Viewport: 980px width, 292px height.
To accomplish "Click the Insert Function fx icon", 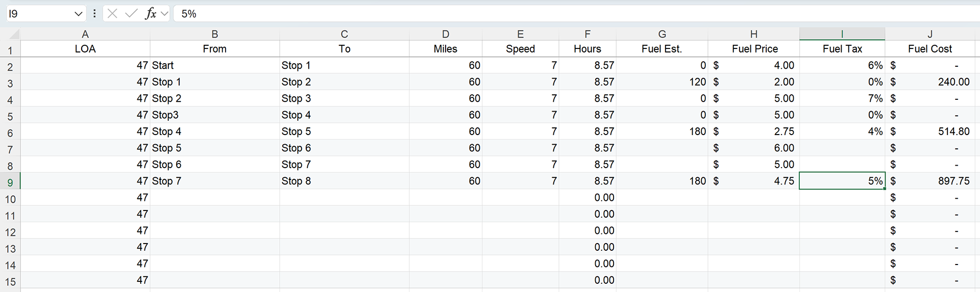I will 151,14.
